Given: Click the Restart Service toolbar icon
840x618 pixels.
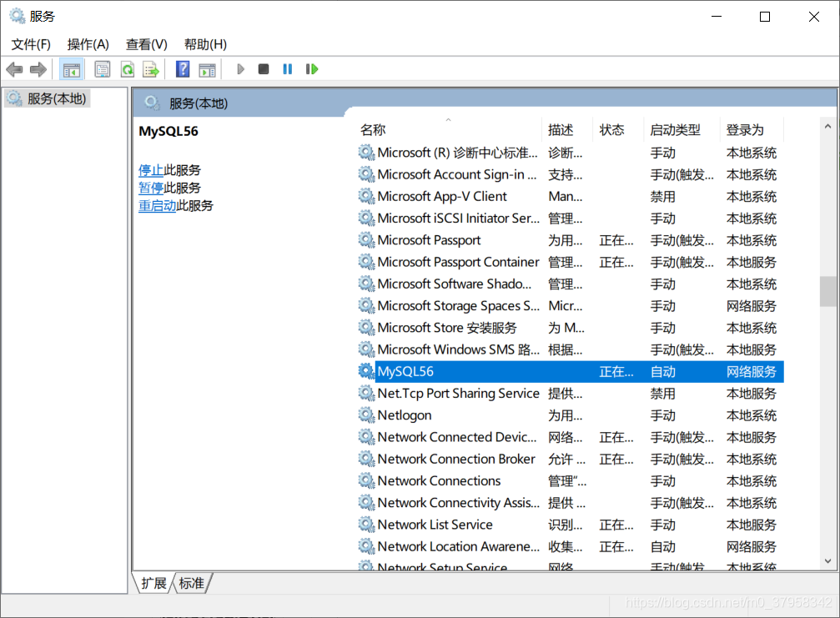Looking at the screenshot, I should (x=312, y=69).
